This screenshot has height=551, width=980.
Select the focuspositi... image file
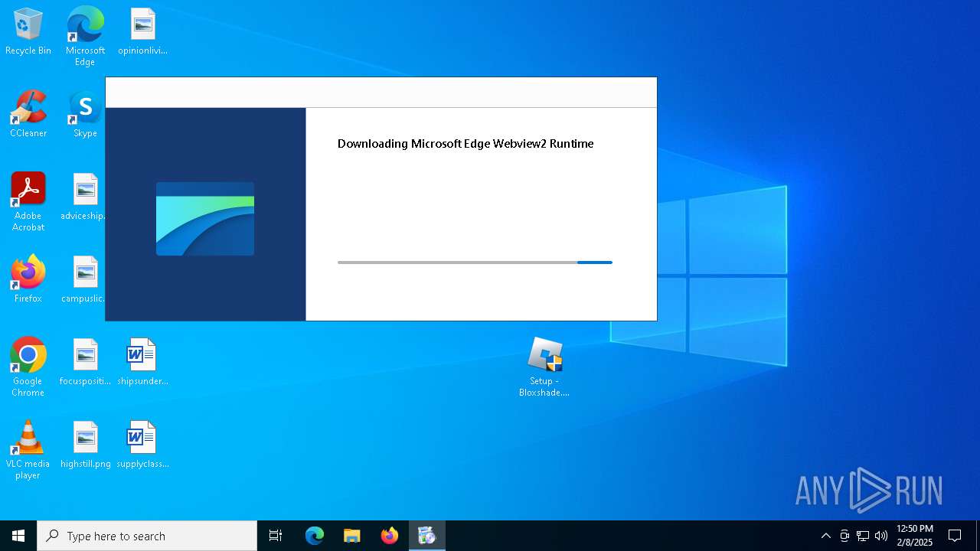(x=85, y=362)
